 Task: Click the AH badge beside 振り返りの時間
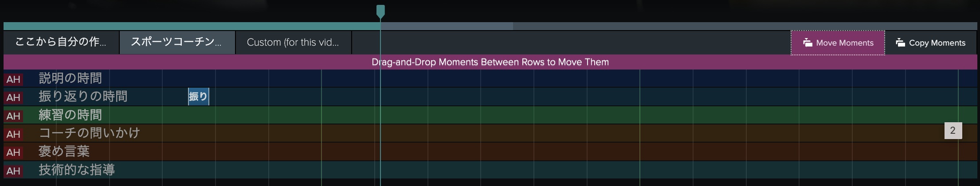point(13,97)
